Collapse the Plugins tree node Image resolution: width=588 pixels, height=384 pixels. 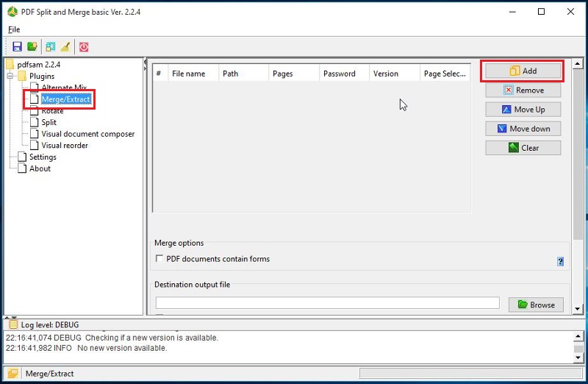click(10, 77)
